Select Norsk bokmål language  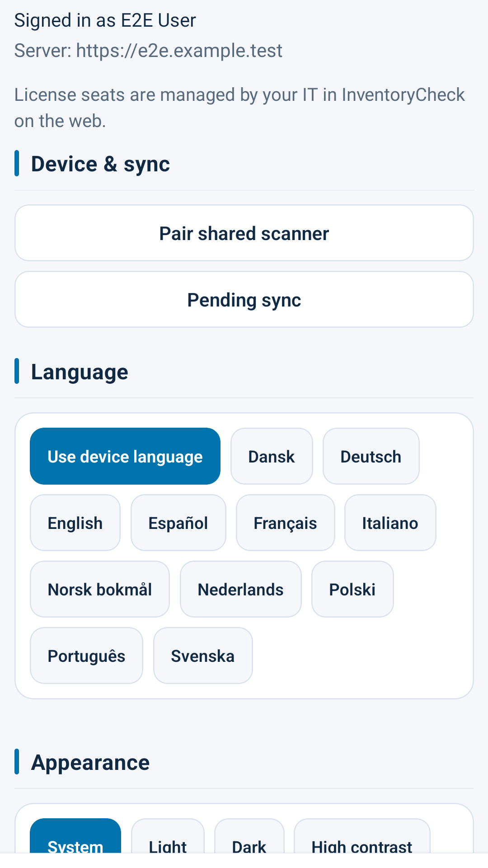click(x=100, y=589)
